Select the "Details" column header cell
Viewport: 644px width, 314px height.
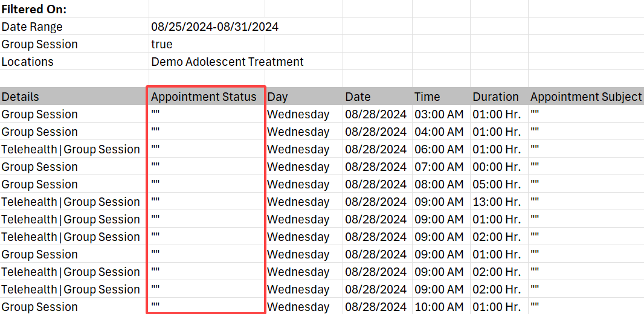point(21,97)
